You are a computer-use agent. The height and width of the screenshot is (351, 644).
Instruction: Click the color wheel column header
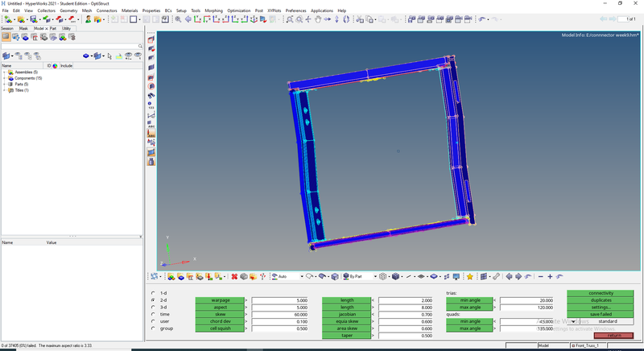click(55, 66)
